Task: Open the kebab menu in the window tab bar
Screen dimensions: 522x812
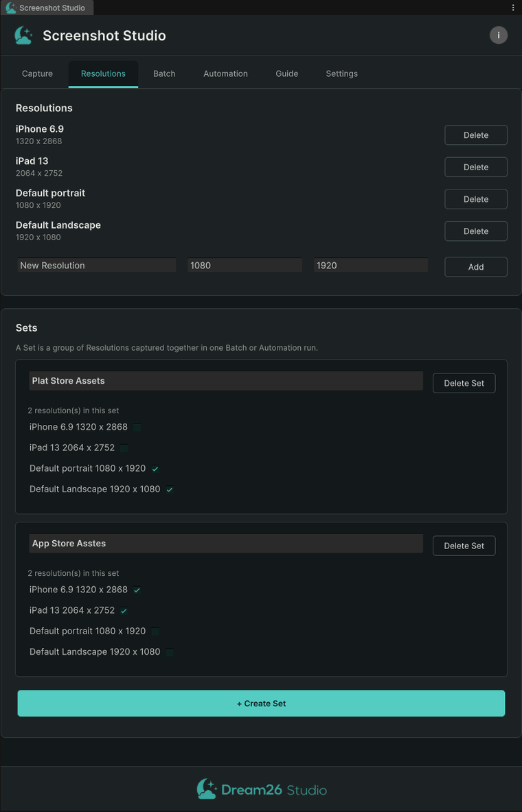Action: tap(513, 8)
